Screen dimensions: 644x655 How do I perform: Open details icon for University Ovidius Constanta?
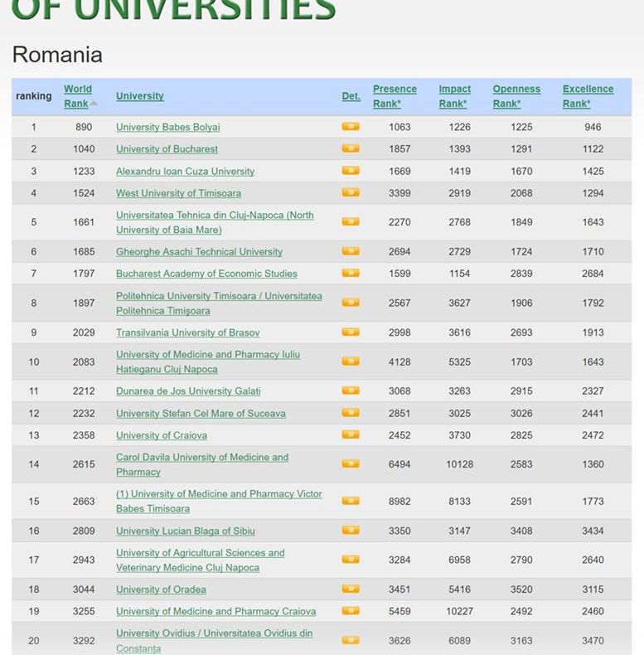click(351, 640)
